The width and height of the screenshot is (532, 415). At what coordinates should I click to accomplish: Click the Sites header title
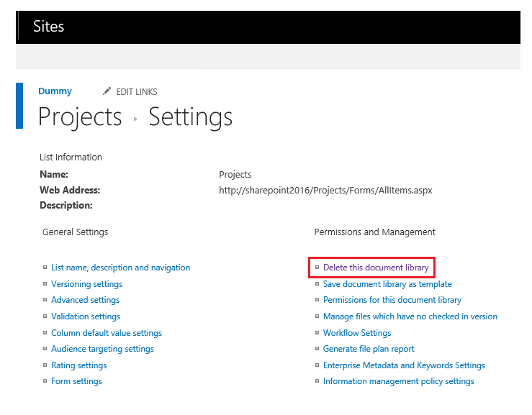pos(48,27)
